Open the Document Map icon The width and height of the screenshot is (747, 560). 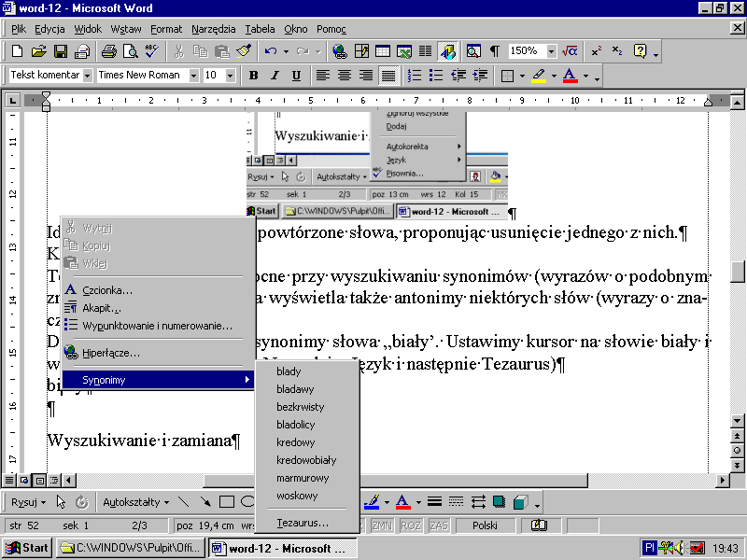tap(473, 51)
